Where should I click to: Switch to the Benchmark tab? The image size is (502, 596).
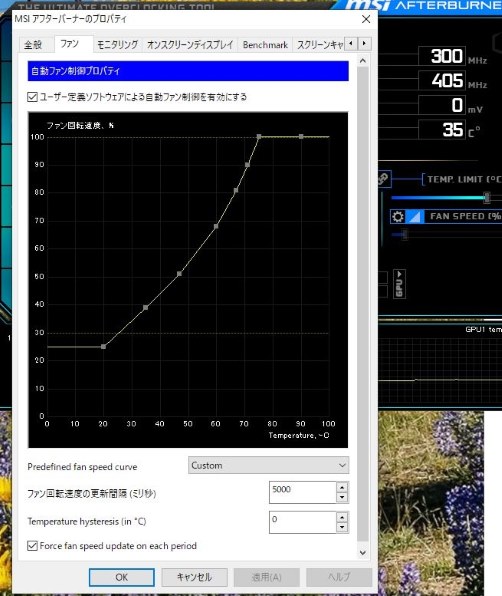[x=265, y=45]
